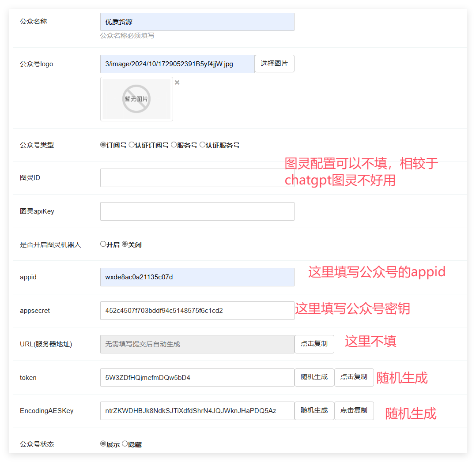
Task: Click the 是否开启图灵机器人 label
Action: 50,244
